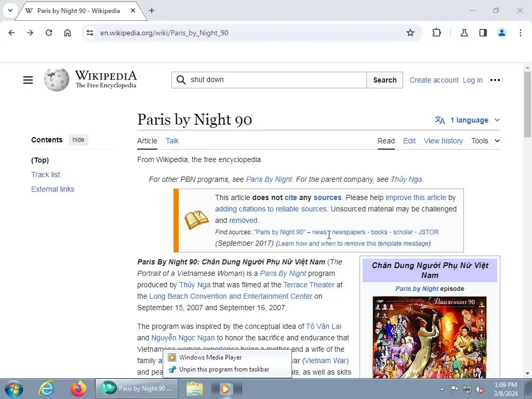Open Chrome Labs flask icon
Screen dimensions: 532x399
[464, 33]
